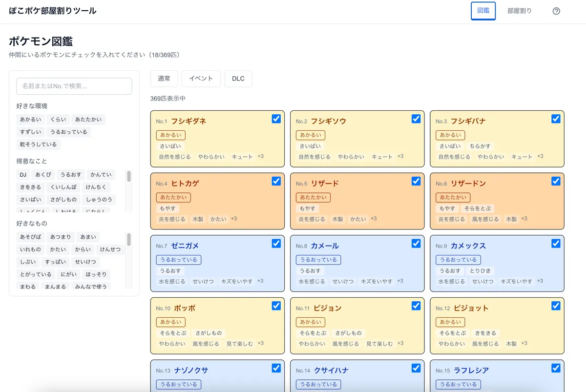Switch to the 図鑑 tab
586x392 pixels.
483,11
